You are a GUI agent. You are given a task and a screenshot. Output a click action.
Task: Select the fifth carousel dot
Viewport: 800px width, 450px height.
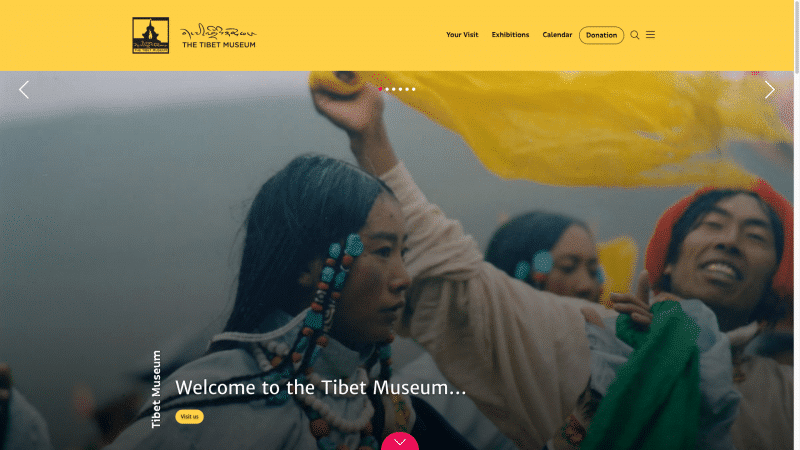point(407,89)
